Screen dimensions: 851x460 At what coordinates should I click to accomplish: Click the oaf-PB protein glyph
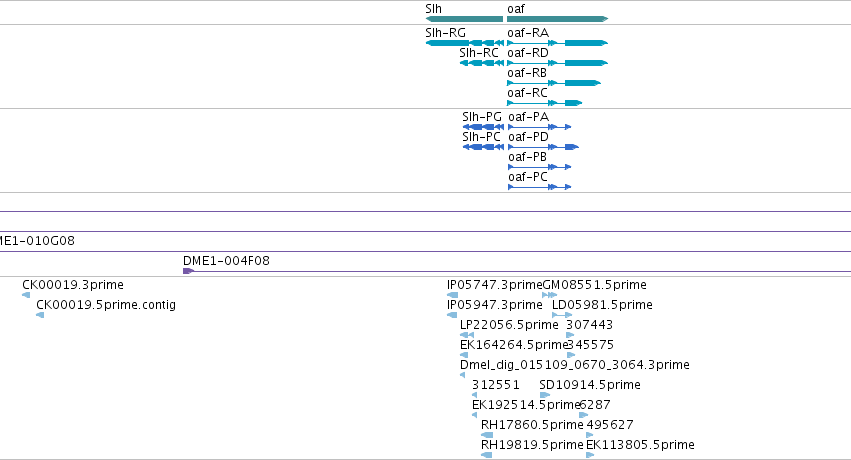539,167
